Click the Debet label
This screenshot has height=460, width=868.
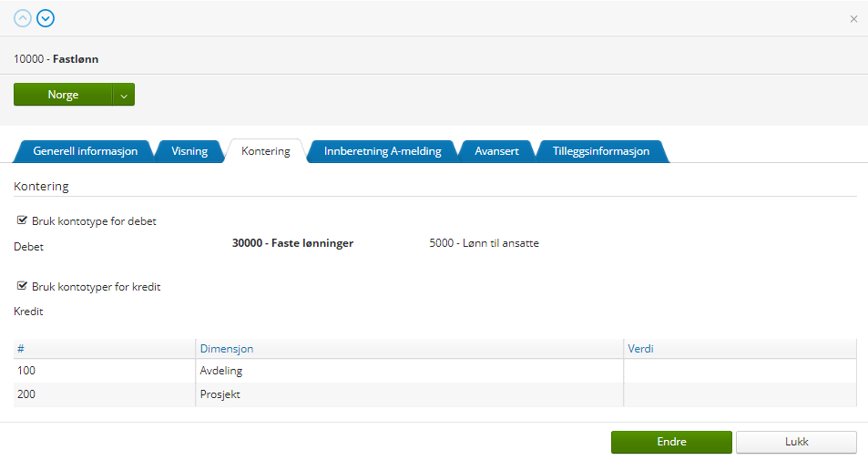(x=29, y=247)
